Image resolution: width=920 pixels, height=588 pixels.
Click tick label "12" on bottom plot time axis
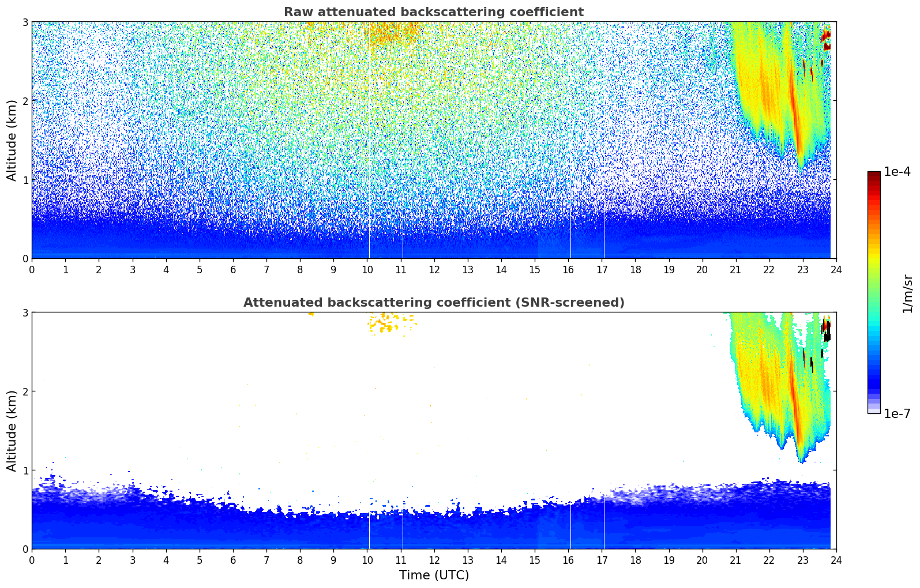click(434, 560)
